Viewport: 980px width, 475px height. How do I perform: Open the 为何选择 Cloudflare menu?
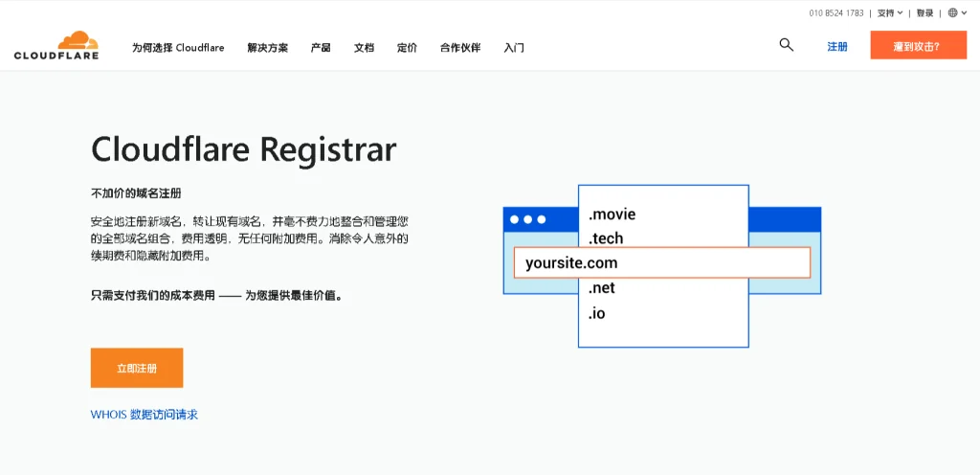coord(178,47)
